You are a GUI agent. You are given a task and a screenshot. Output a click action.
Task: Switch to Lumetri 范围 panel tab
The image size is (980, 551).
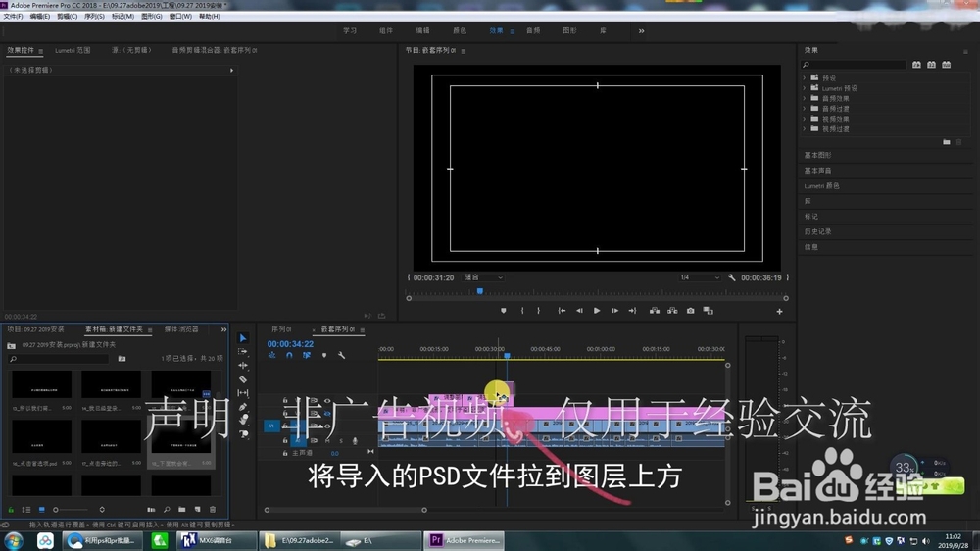pos(73,50)
